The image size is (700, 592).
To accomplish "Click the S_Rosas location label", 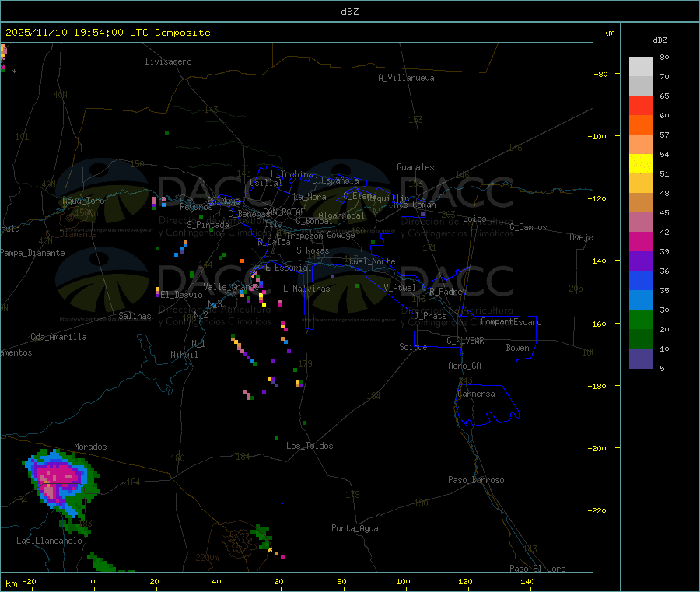I will [313, 250].
